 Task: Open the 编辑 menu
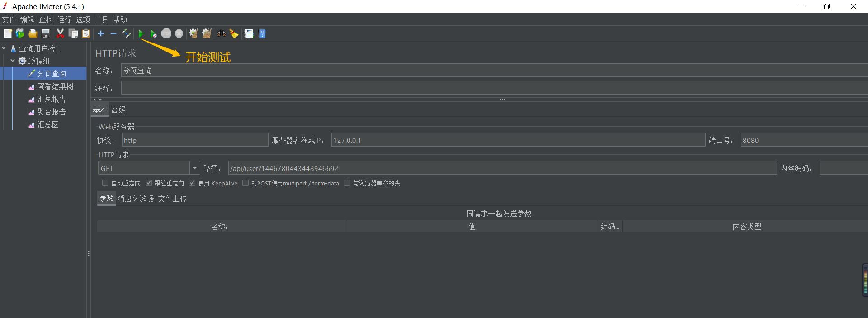(27, 19)
